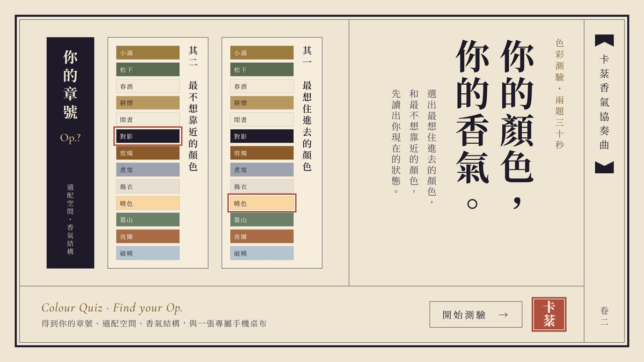Click the 開始測驗 start quiz button

[x=475, y=314]
